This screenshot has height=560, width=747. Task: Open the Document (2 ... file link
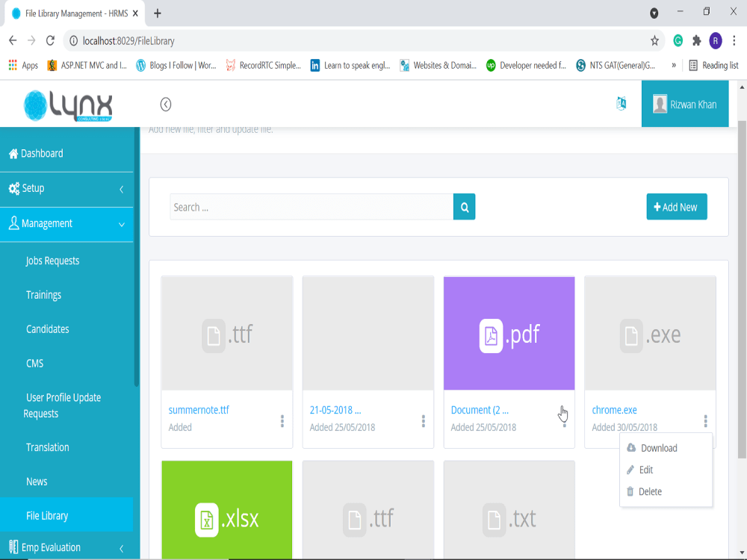480,410
